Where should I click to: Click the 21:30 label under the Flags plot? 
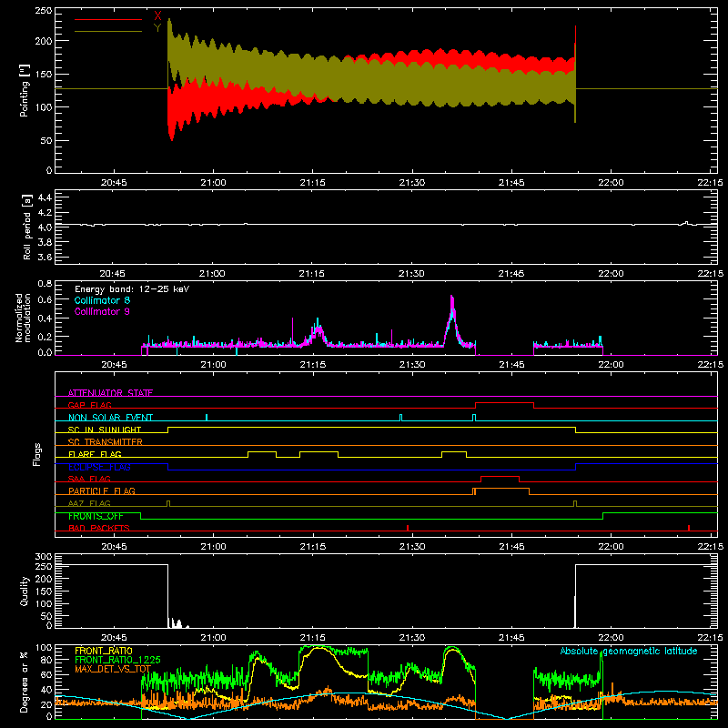[412, 547]
